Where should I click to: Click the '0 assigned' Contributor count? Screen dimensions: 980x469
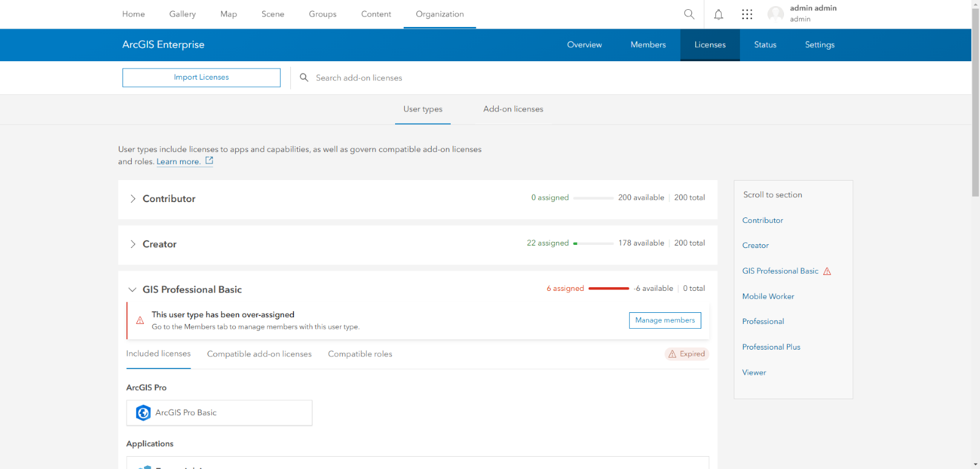pos(550,198)
